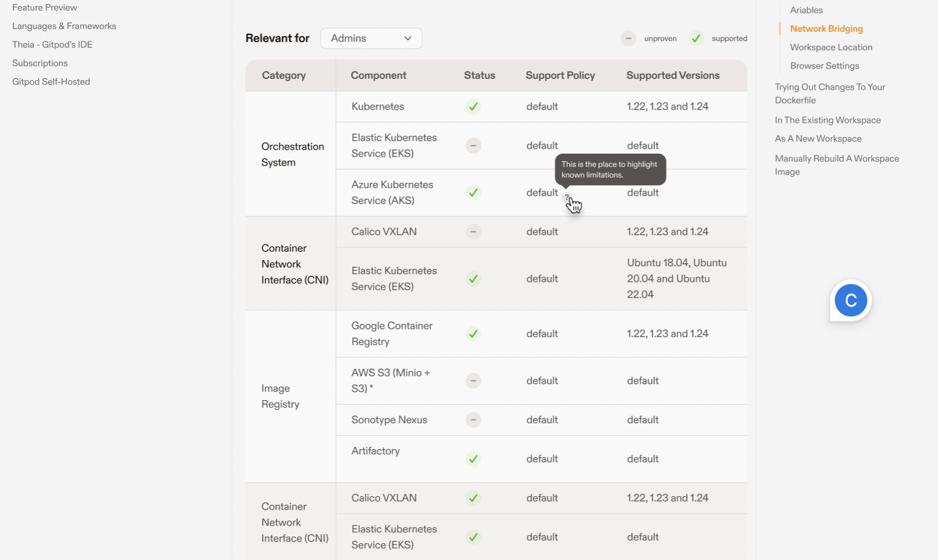Click the unproven dash icon for EKS orchestration
Image resolution: width=938 pixels, height=560 pixels.
pos(473,146)
